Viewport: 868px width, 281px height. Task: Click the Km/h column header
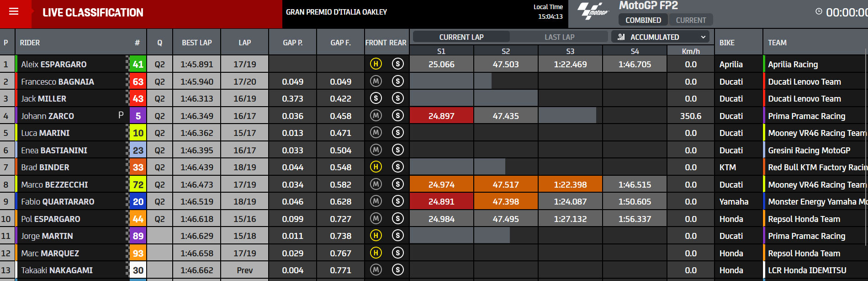(691, 51)
